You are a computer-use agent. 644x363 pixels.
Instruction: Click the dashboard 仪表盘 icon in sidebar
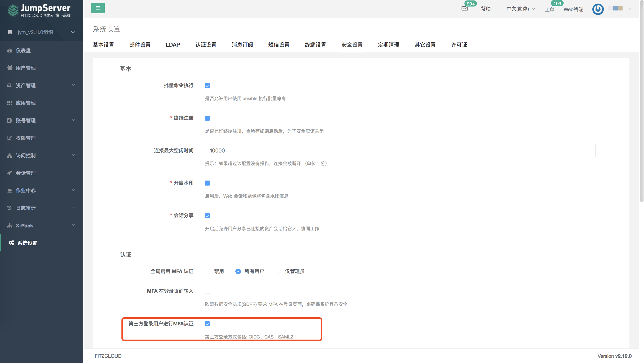pyautogui.click(x=10, y=50)
